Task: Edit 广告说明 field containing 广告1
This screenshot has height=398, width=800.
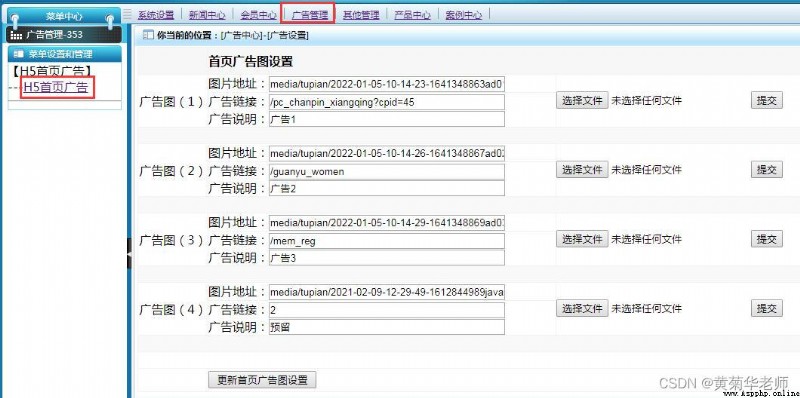Action: click(x=387, y=119)
